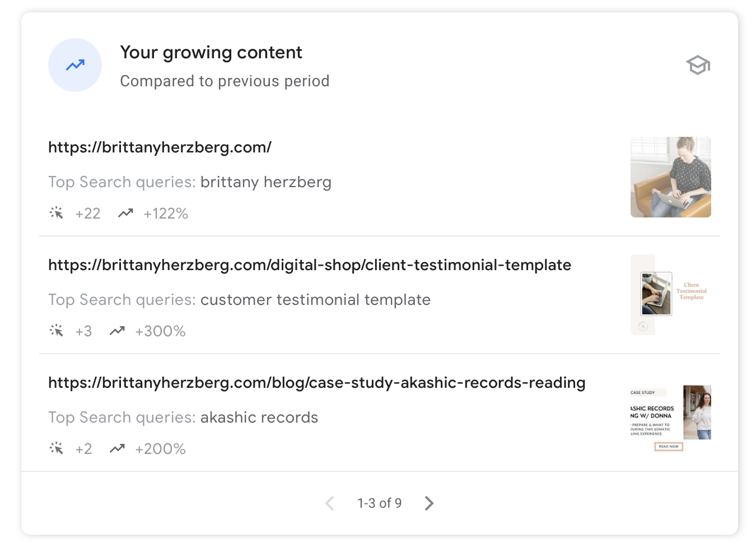Image resolution: width=756 pixels, height=547 pixels.
Task: Click the Akashic Records case study thumbnail
Action: coord(670,417)
